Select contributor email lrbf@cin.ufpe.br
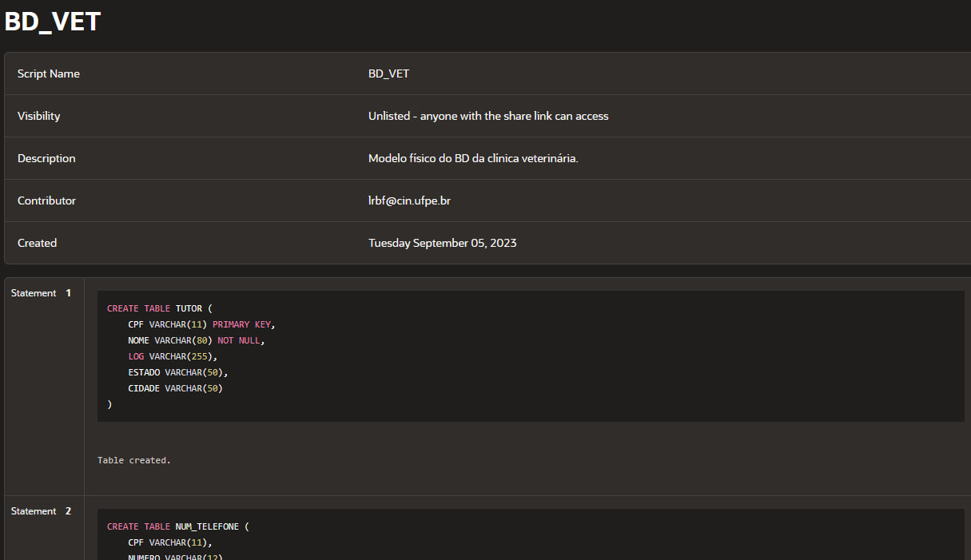 coord(409,201)
